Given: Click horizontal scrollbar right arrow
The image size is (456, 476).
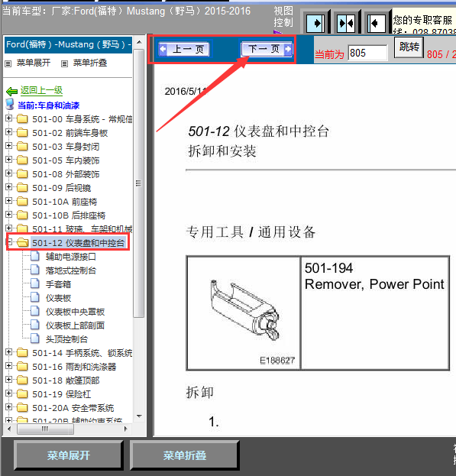Looking at the screenshot, I should [x=126, y=429].
